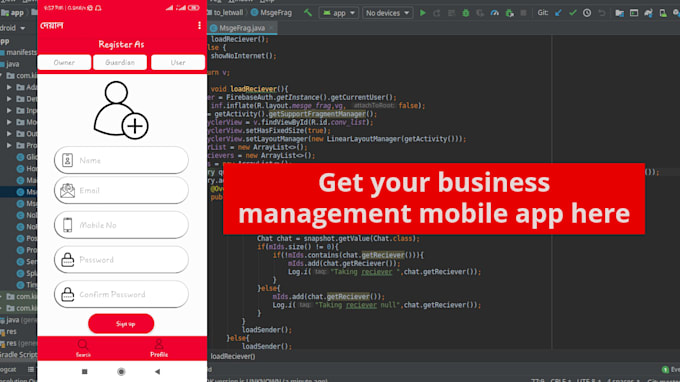Click the Confirm Password input field
This screenshot has height=382, width=680.
tap(121, 294)
